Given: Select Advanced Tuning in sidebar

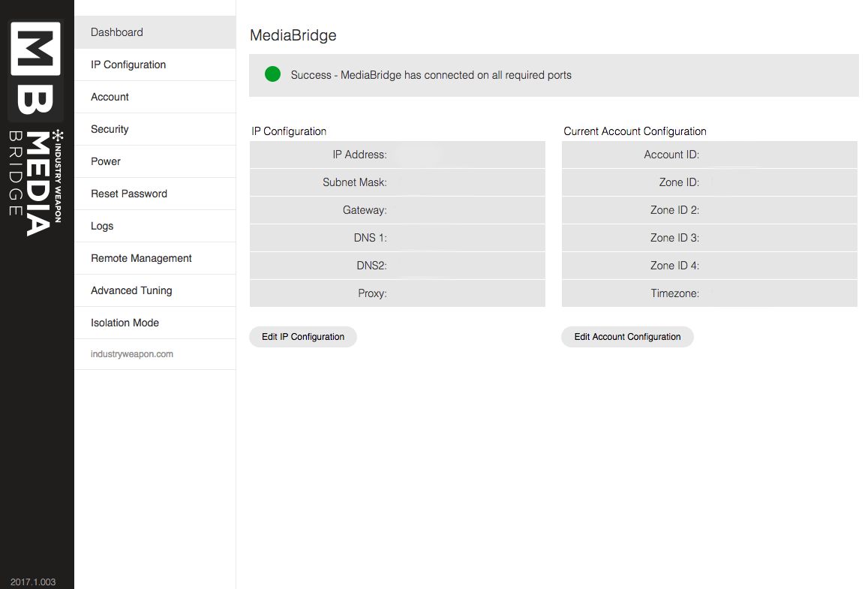Looking at the screenshot, I should (155, 290).
